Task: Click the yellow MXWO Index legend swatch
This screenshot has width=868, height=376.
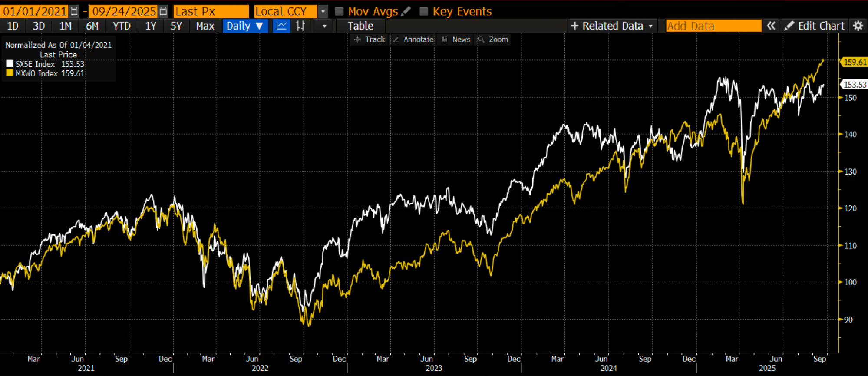Action: (x=10, y=73)
